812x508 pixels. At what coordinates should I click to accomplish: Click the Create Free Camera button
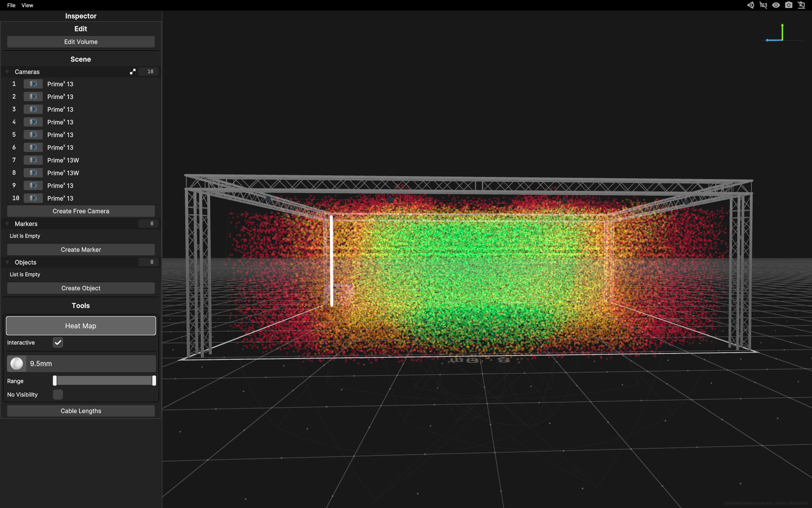point(81,211)
